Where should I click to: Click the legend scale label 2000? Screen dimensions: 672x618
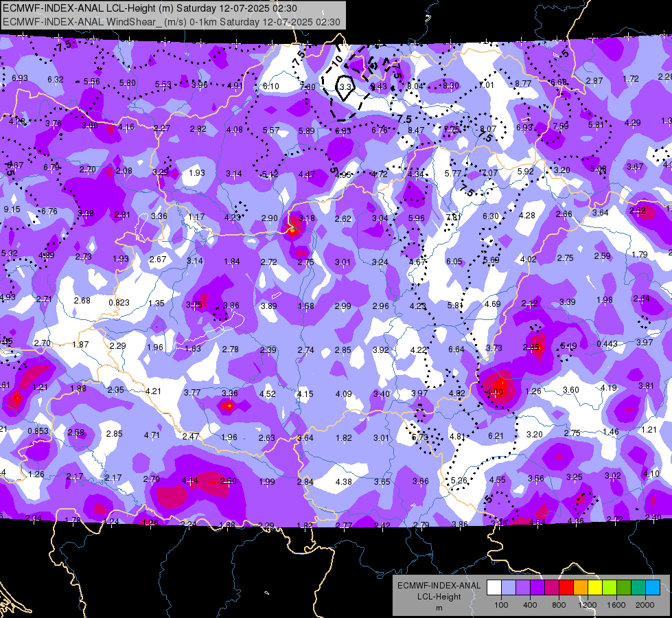click(x=645, y=605)
